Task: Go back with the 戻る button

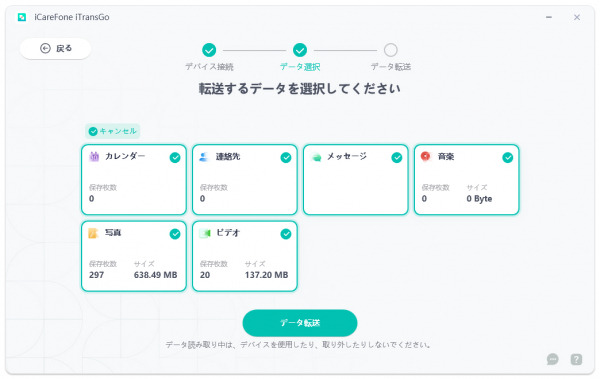Action: tap(55, 49)
